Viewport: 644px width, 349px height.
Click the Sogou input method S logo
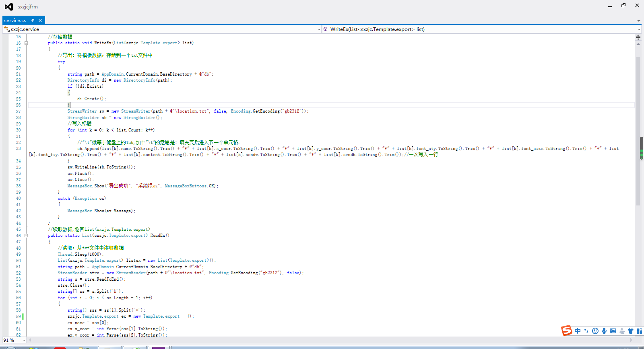[567, 331]
